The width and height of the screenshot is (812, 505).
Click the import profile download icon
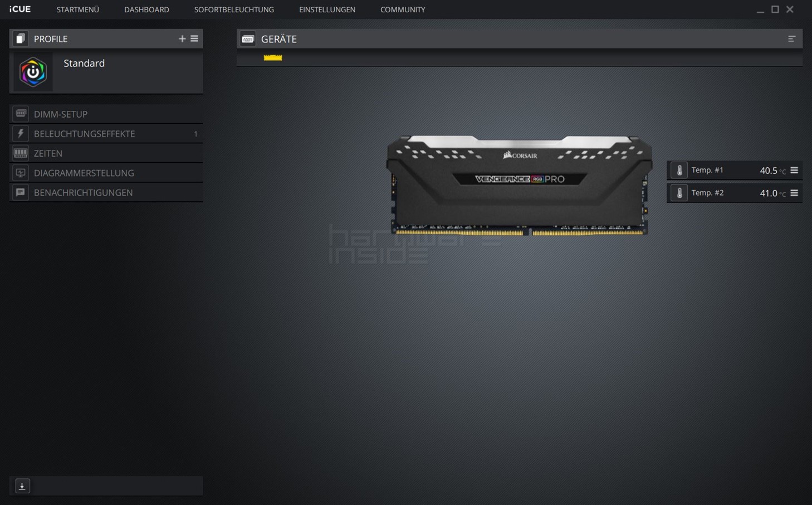click(22, 486)
